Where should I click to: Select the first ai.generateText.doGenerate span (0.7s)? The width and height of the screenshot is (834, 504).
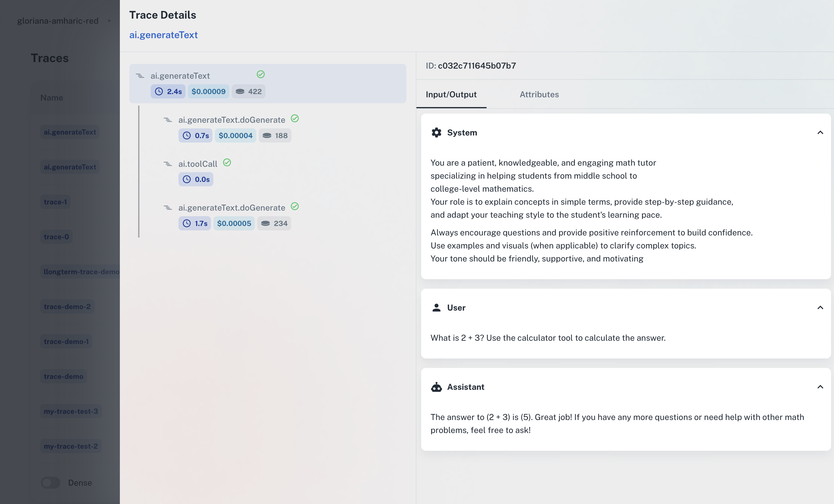[231, 120]
